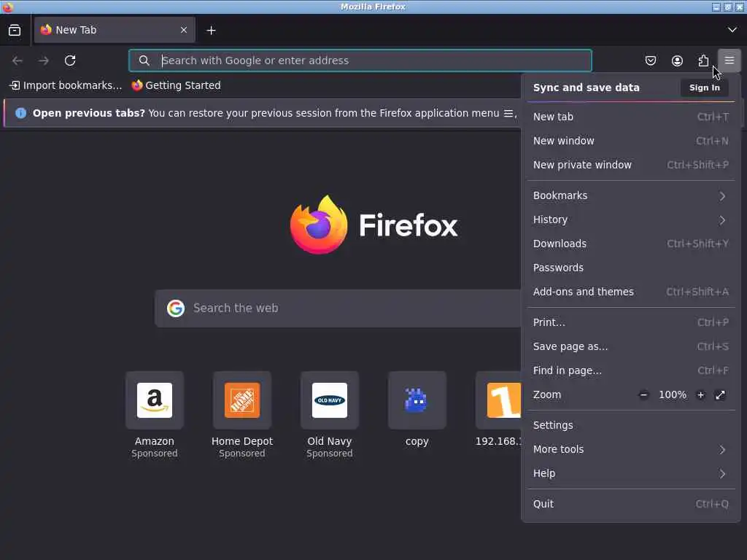Go back with the back arrow
Viewport: 747px width, 560px height.
click(x=18, y=61)
